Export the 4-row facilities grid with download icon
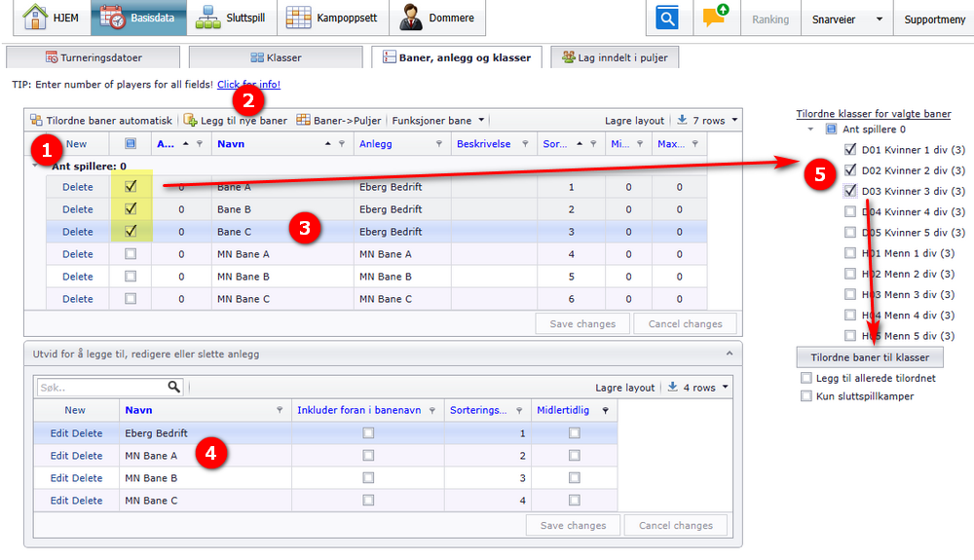The image size is (974, 560). (x=672, y=387)
